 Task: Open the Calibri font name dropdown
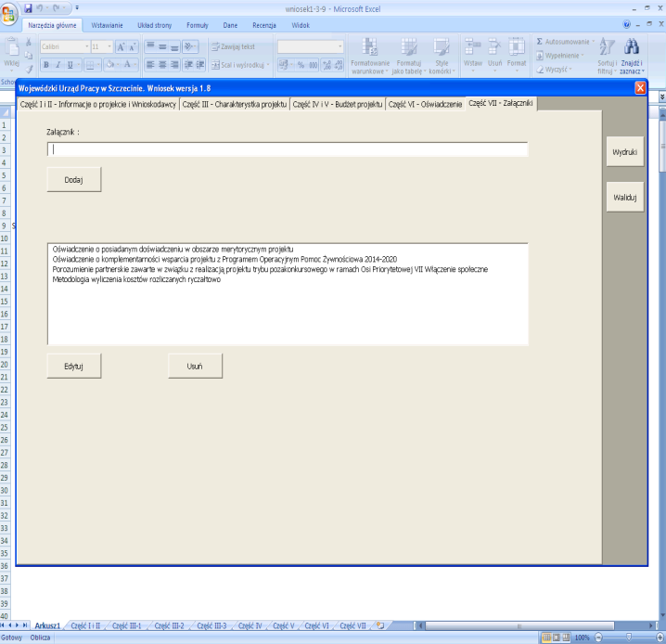click(86, 46)
